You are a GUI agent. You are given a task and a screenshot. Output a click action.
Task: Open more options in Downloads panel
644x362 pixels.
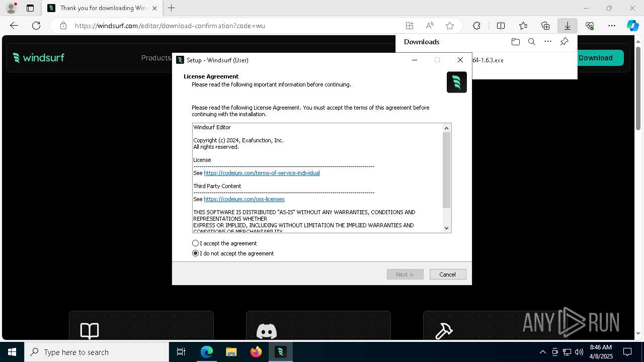[x=548, y=42]
